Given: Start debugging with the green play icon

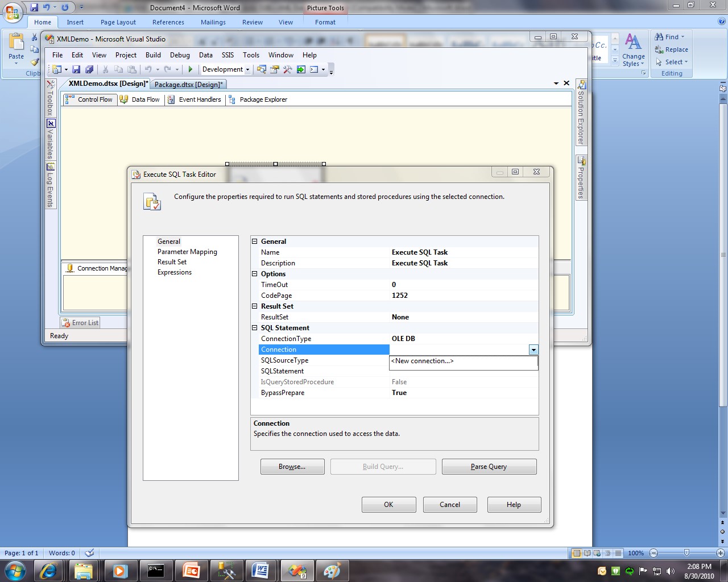Looking at the screenshot, I should [x=191, y=69].
